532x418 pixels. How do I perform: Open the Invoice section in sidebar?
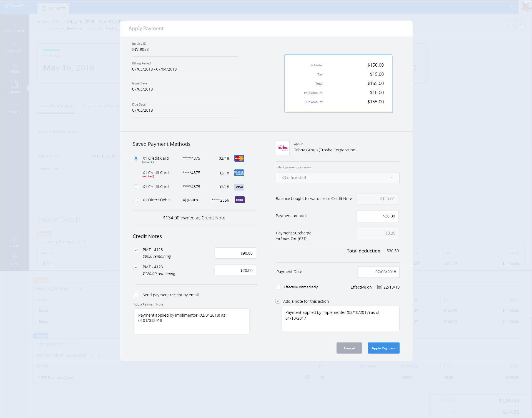14,87
